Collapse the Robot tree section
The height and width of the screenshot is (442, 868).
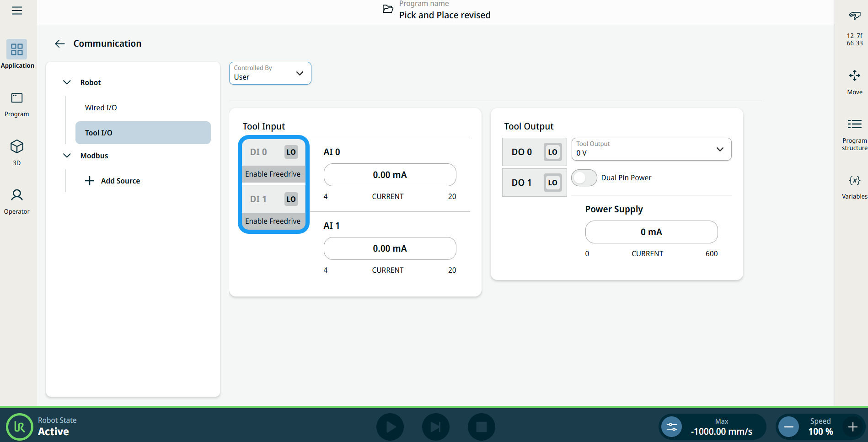(67, 82)
